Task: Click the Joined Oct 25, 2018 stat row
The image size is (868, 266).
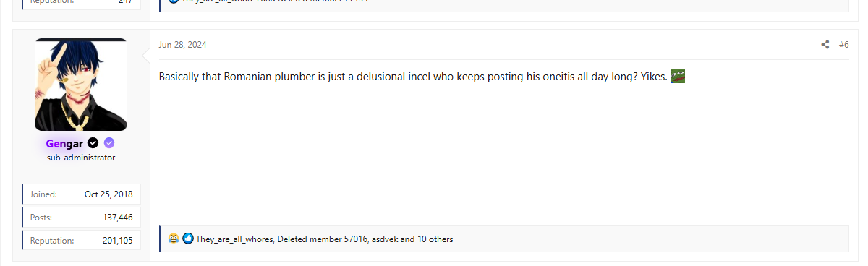Action: (x=81, y=194)
